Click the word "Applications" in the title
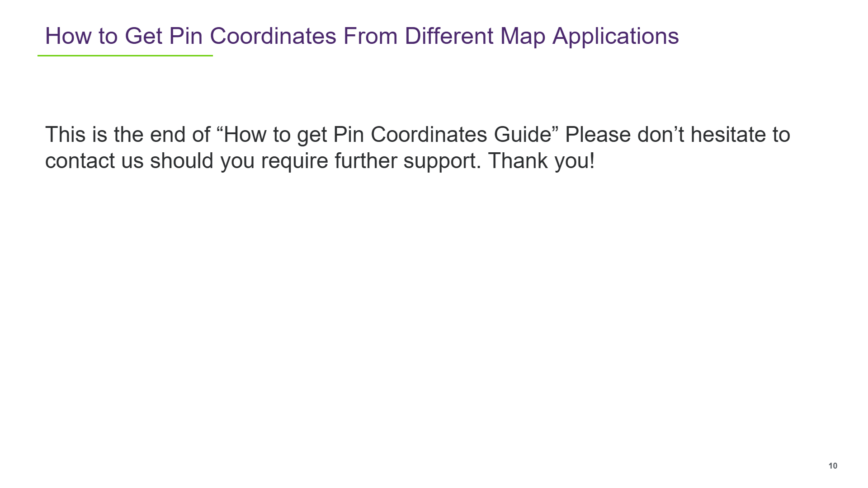 tap(616, 36)
